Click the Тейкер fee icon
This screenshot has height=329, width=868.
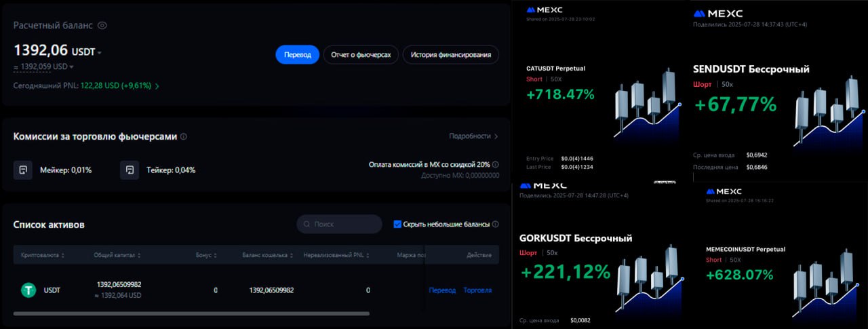pyautogui.click(x=130, y=170)
